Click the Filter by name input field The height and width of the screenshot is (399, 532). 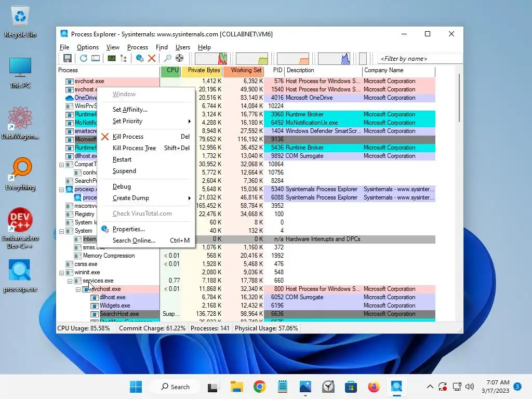tap(420, 59)
